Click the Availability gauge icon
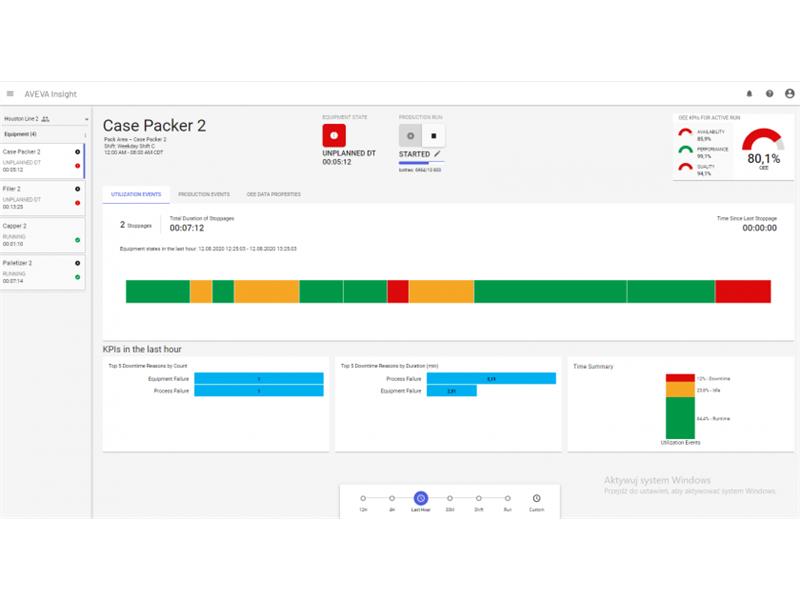800x600 pixels. point(685,133)
